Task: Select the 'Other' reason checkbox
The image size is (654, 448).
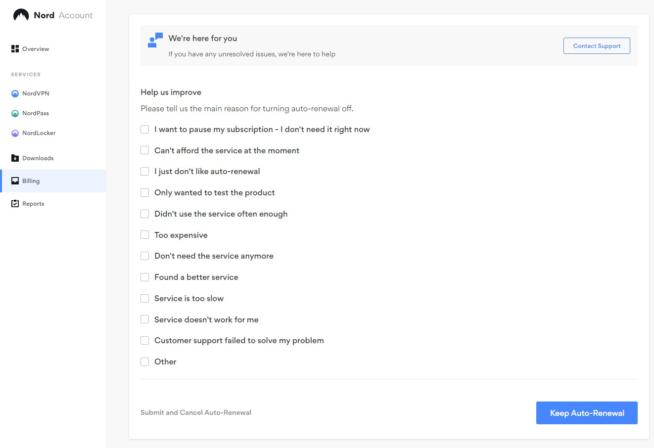Action: point(145,362)
